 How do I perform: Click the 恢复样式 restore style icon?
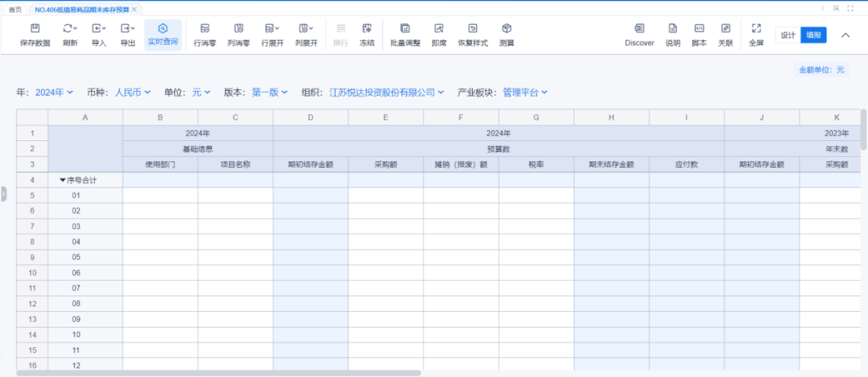[473, 29]
